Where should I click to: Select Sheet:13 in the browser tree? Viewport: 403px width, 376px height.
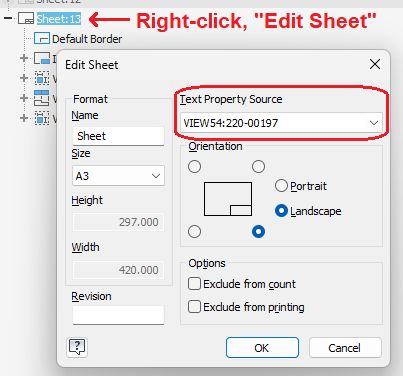tap(59, 19)
